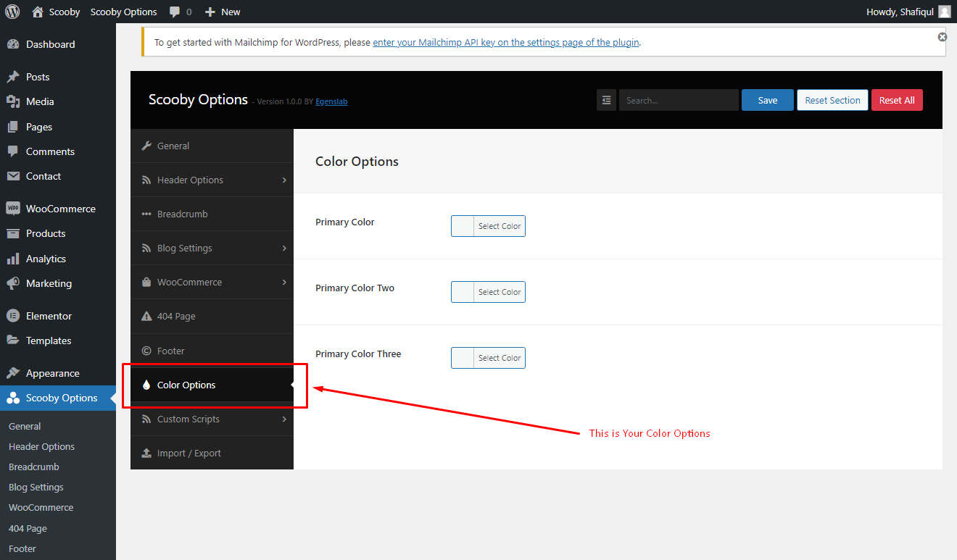Click the Templates folder icon
Screen dimensions: 957x560
13,340
